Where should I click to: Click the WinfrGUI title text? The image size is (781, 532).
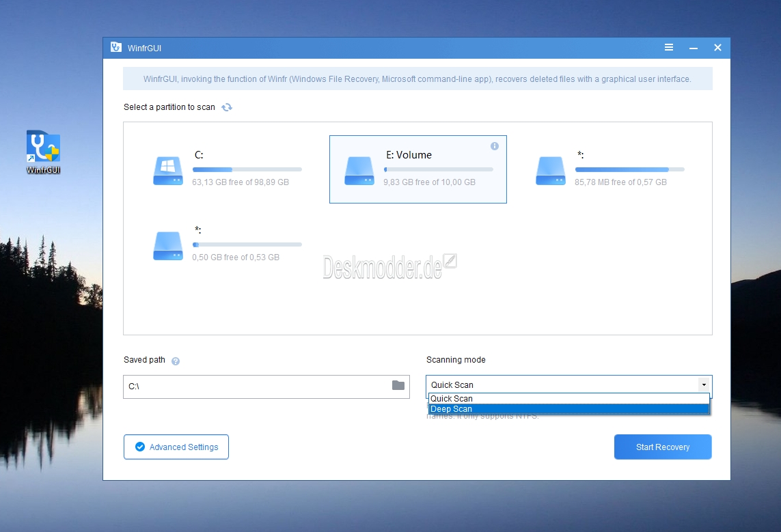144,48
